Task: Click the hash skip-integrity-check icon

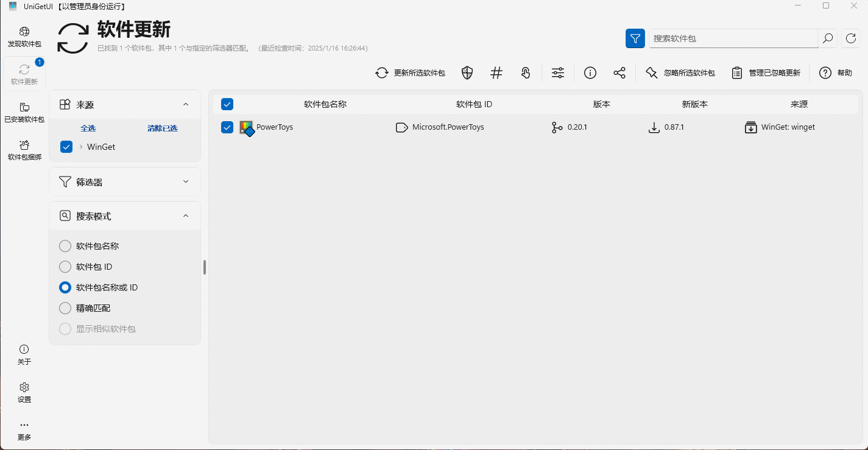Action: point(496,73)
